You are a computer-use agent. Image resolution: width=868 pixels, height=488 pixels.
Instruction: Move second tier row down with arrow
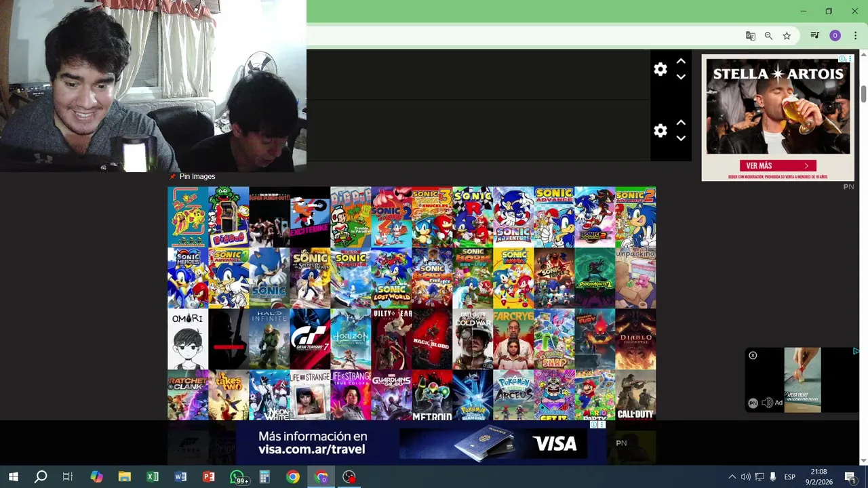pos(681,138)
